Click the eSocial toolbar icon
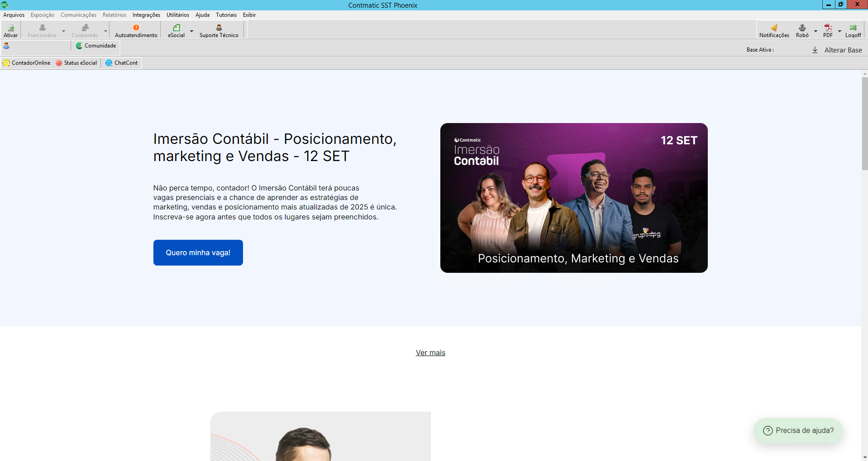The width and height of the screenshot is (868, 461). pos(176,30)
